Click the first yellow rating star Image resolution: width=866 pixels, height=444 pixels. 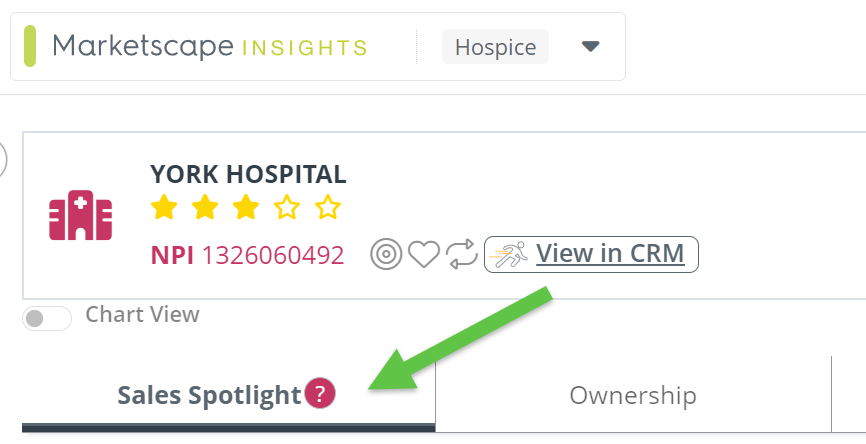(x=164, y=208)
